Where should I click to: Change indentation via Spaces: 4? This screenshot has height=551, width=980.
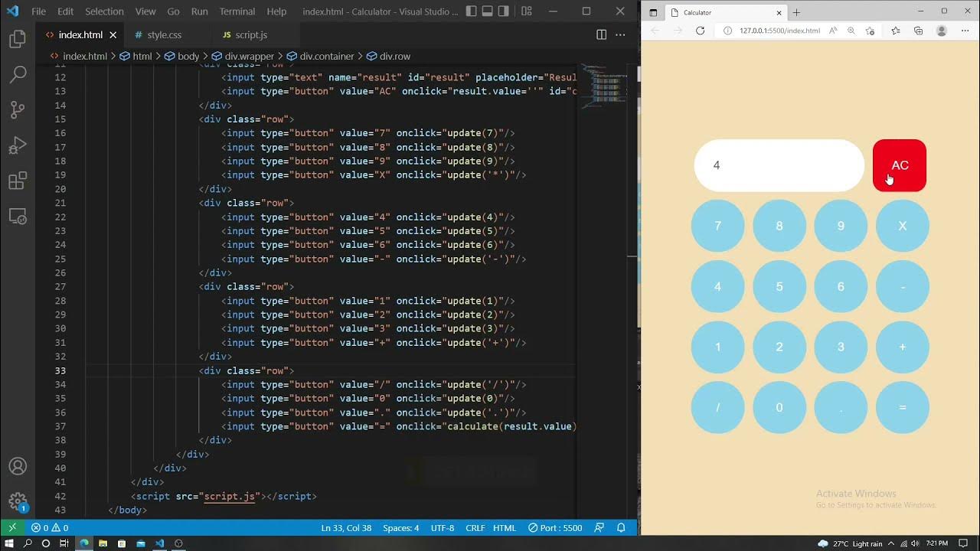pyautogui.click(x=401, y=527)
